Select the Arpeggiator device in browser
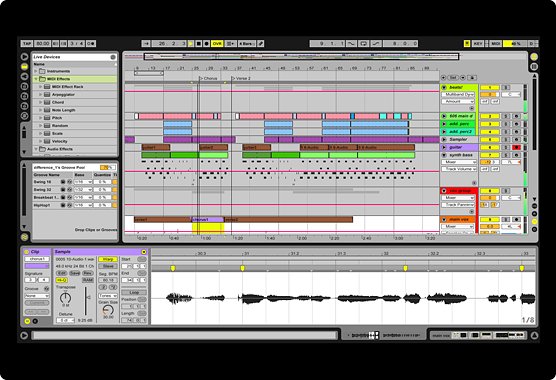 point(63,95)
